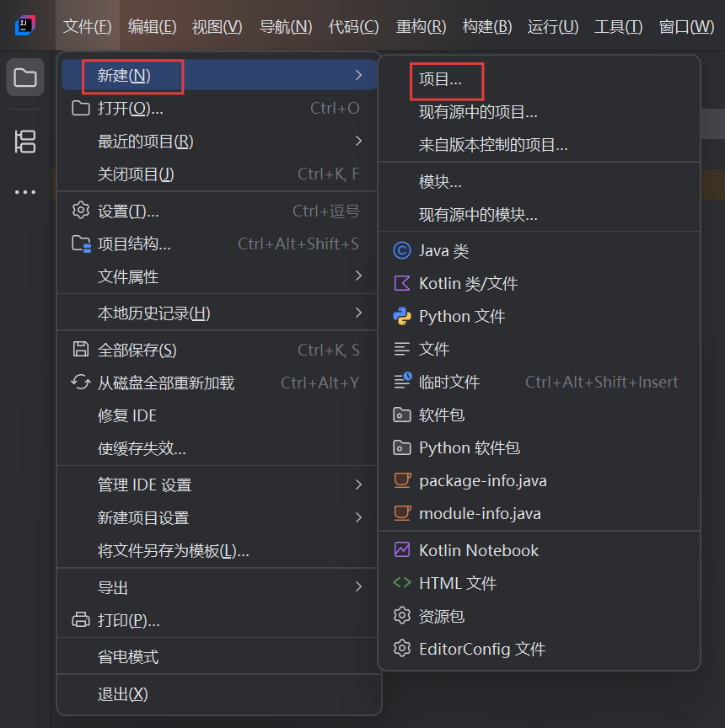Open the 视图(V) menu
Viewport: 725px width, 728px height.
pyautogui.click(x=217, y=26)
